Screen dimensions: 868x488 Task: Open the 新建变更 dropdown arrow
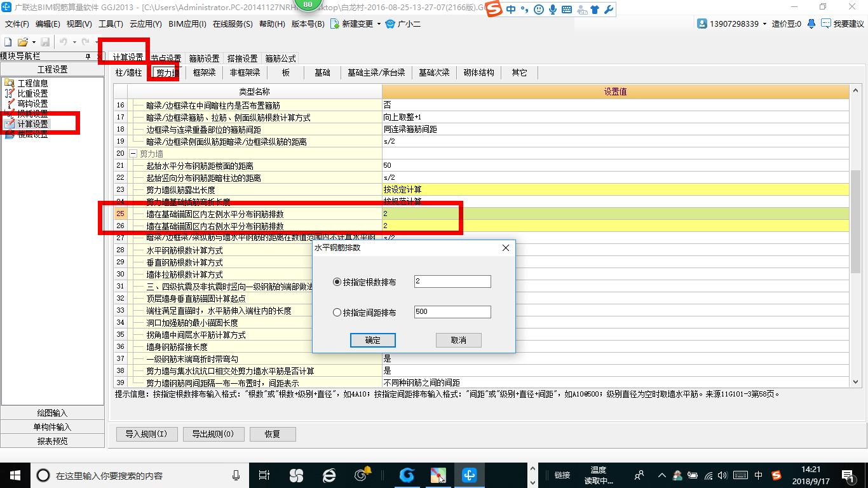(379, 24)
